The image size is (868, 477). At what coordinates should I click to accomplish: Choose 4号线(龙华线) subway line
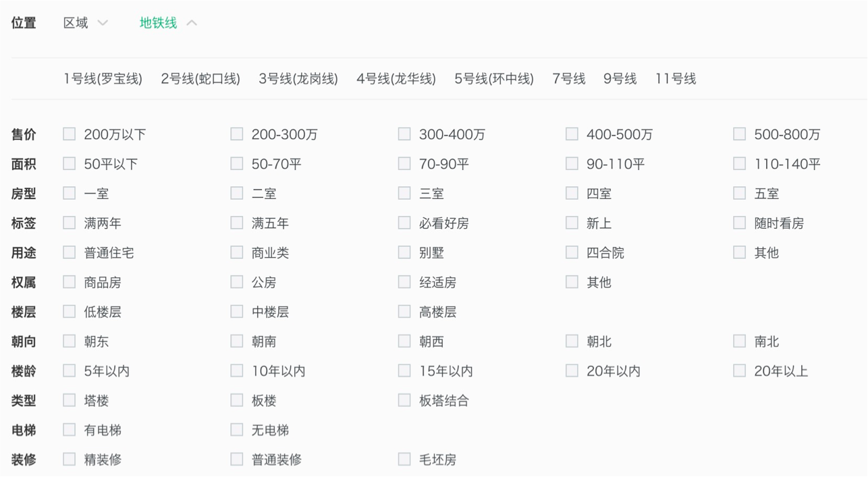tap(396, 79)
